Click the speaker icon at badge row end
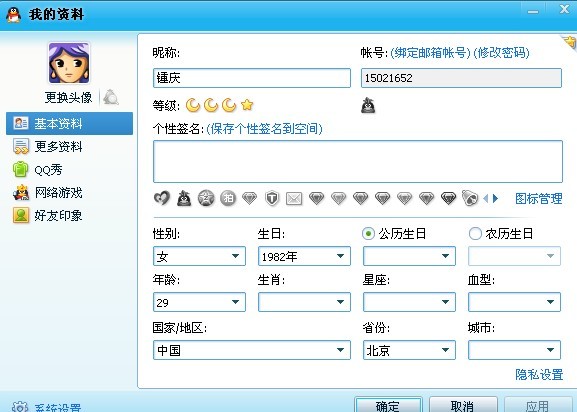 (470, 198)
